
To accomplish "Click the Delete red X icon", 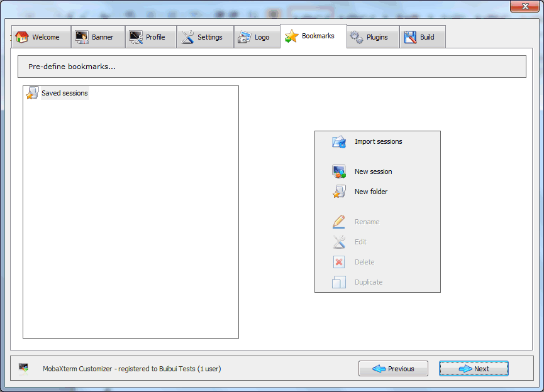I will click(x=338, y=262).
